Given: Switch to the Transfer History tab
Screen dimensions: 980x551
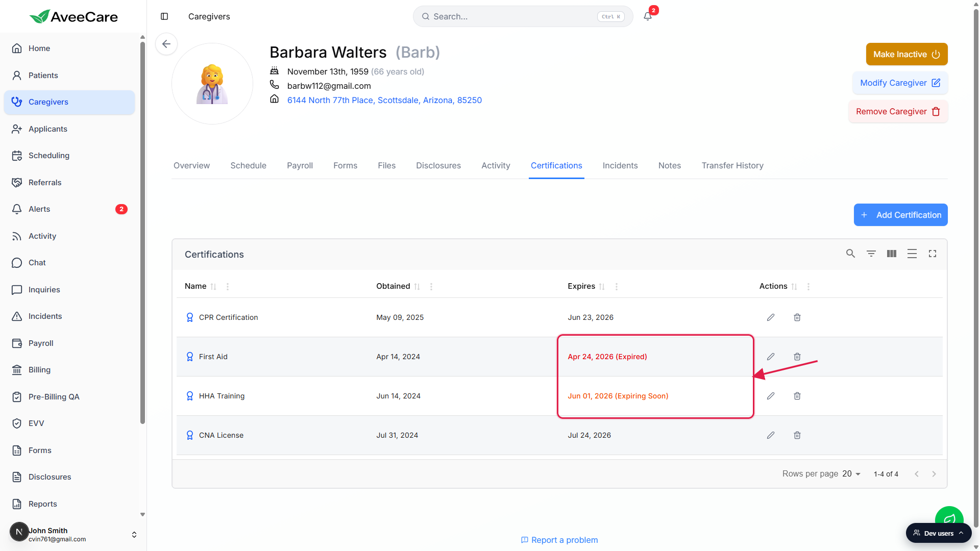Looking at the screenshot, I should point(732,165).
